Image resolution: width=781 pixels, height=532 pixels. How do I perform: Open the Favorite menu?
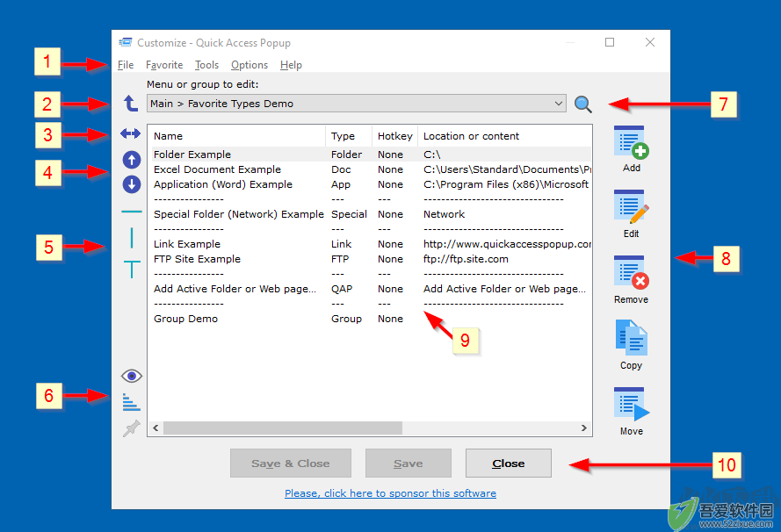pos(164,65)
